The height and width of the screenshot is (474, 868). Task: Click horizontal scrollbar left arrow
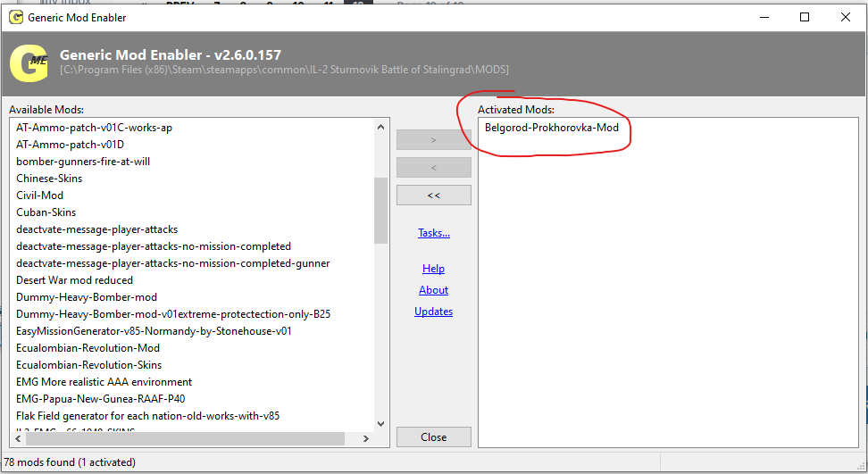[18, 438]
